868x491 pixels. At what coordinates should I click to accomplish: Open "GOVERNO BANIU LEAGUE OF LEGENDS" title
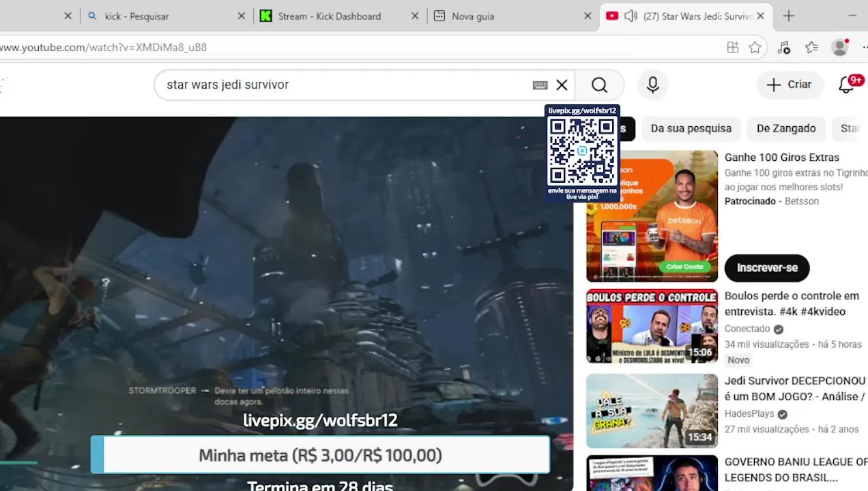click(x=795, y=470)
